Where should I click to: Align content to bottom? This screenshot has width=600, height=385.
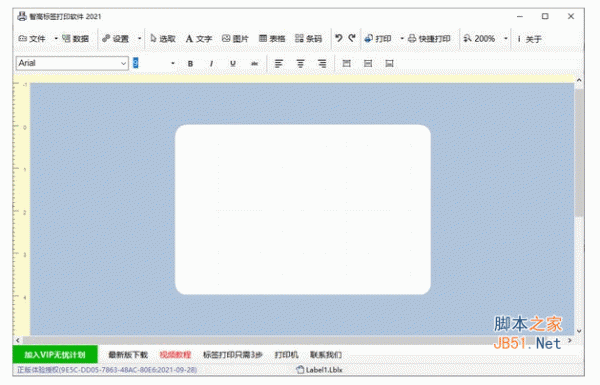389,64
